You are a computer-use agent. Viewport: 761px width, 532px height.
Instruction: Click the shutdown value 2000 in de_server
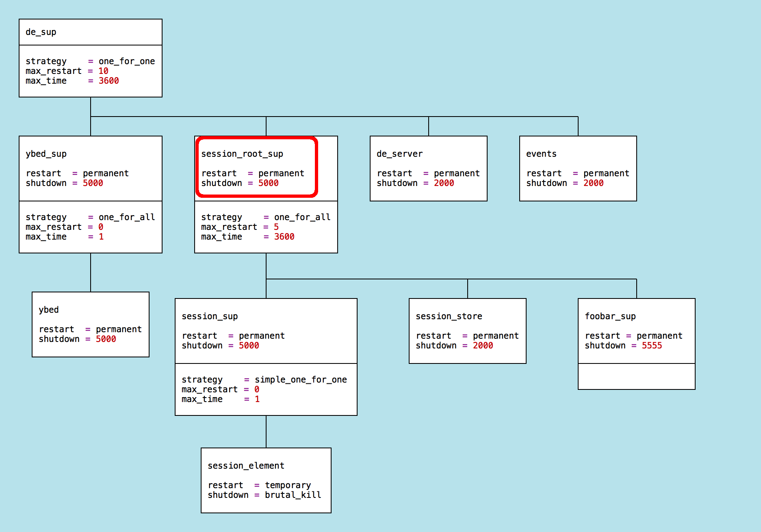[x=444, y=183]
